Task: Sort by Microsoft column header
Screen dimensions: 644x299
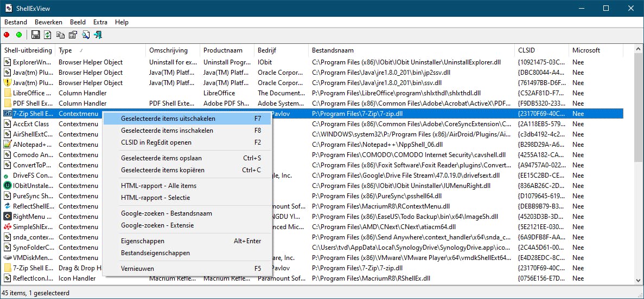Action: coord(596,50)
